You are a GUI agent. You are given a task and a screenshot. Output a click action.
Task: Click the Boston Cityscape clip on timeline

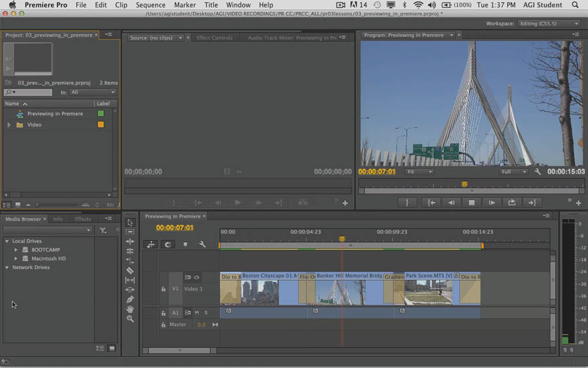click(x=269, y=288)
